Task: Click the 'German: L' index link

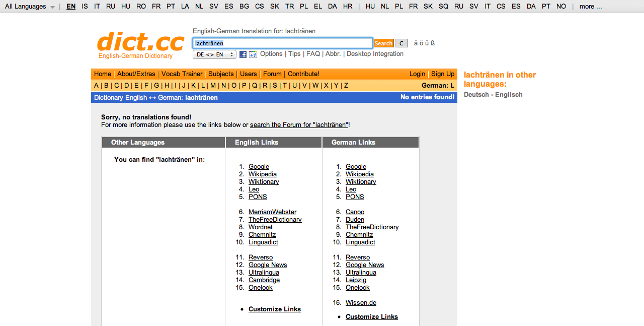Action: (438, 86)
